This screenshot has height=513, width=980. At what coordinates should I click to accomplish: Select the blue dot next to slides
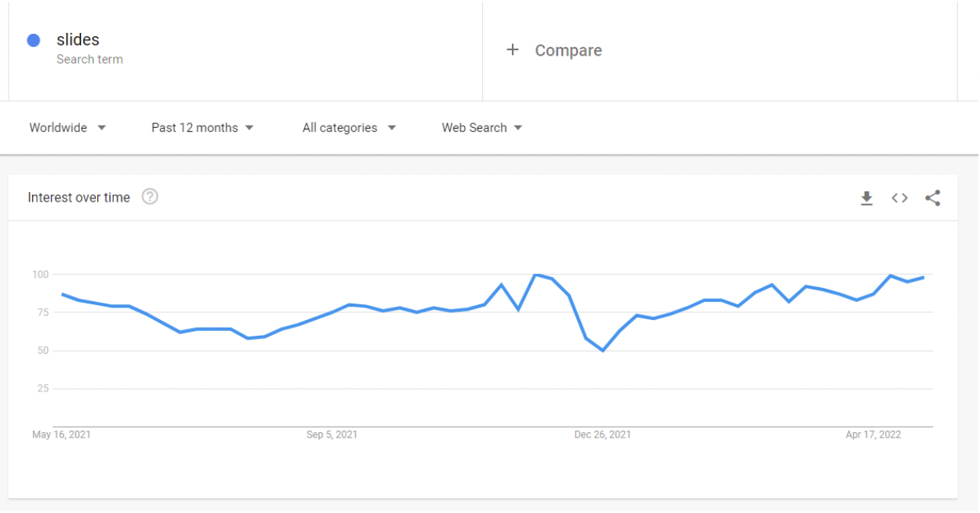33,39
